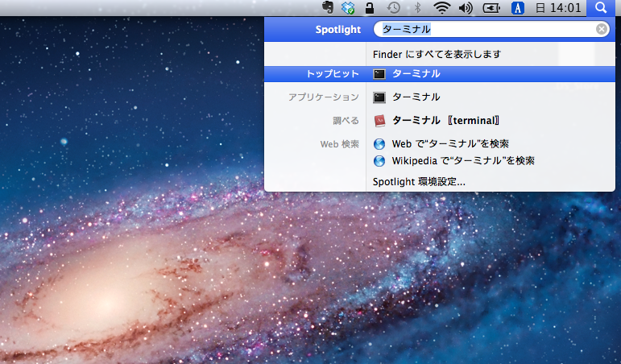Clear the Spotlight search field
This screenshot has width=621, height=364.
601,29
